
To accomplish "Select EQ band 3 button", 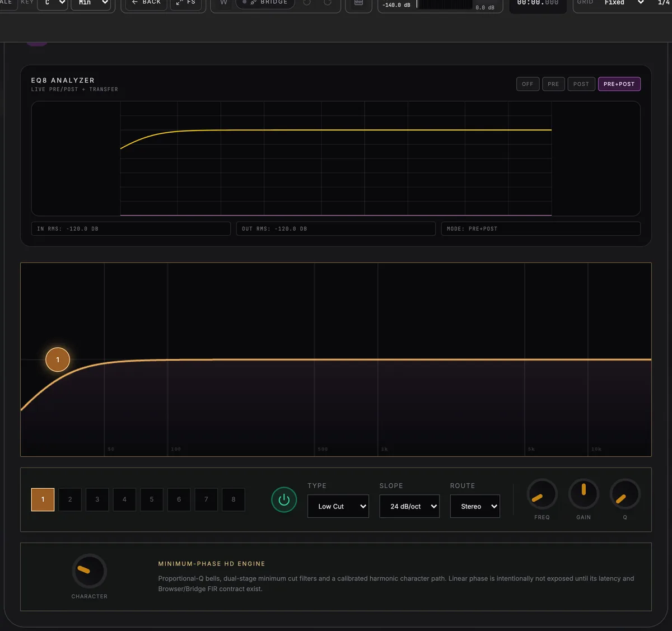I will 97,499.
